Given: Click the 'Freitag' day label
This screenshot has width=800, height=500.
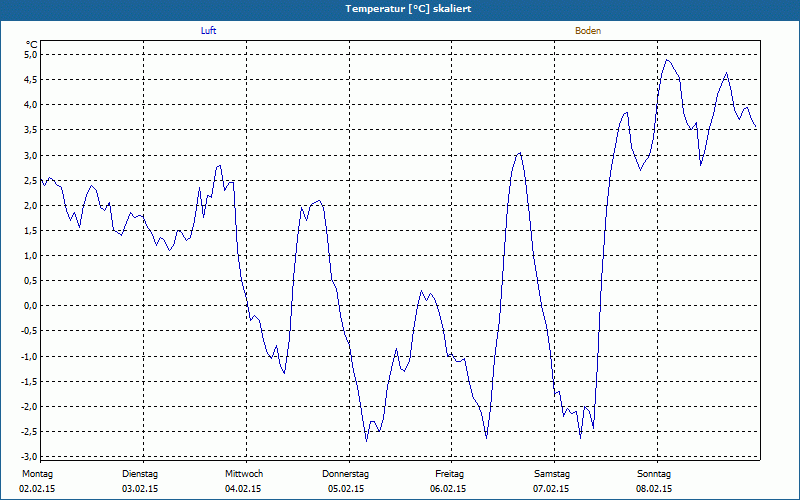Looking at the screenshot, I should pos(449,474).
